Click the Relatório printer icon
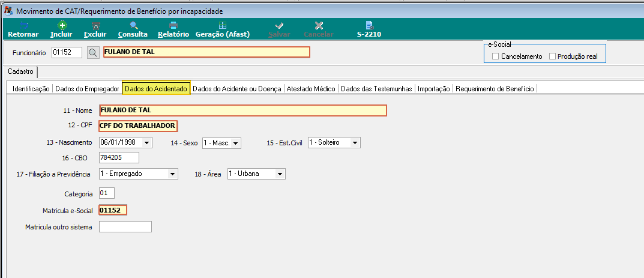The height and width of the screenshot is (278, 644). [173, 25]
